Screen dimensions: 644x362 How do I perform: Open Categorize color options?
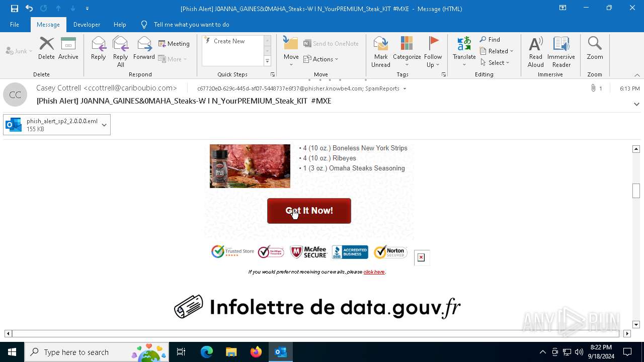(407, 52)
